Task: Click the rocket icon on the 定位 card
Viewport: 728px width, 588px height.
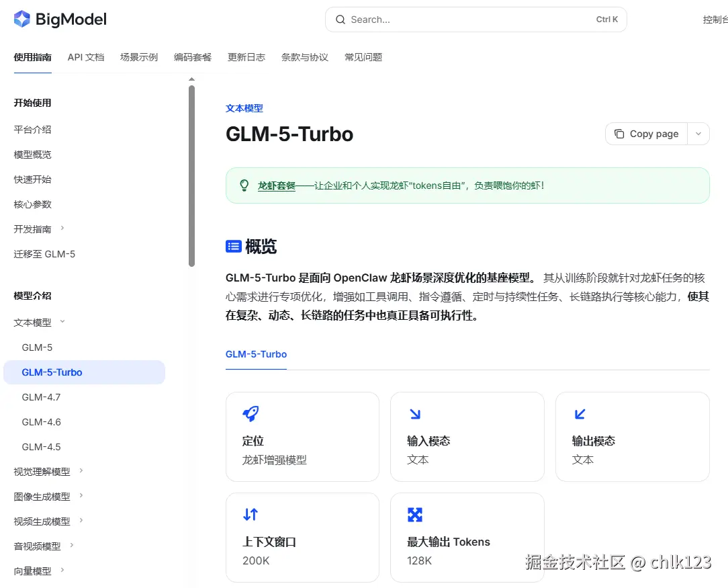Action: click(x=251, y=414)
